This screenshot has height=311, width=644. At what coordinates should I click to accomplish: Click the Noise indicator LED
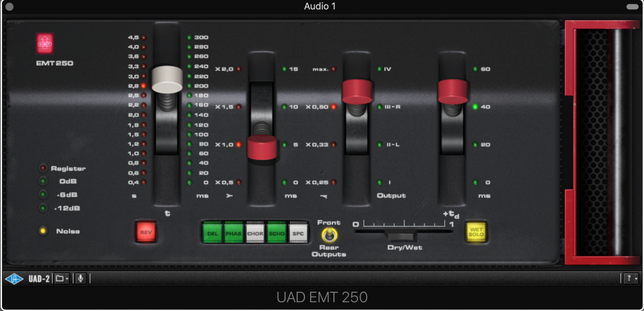43,231
